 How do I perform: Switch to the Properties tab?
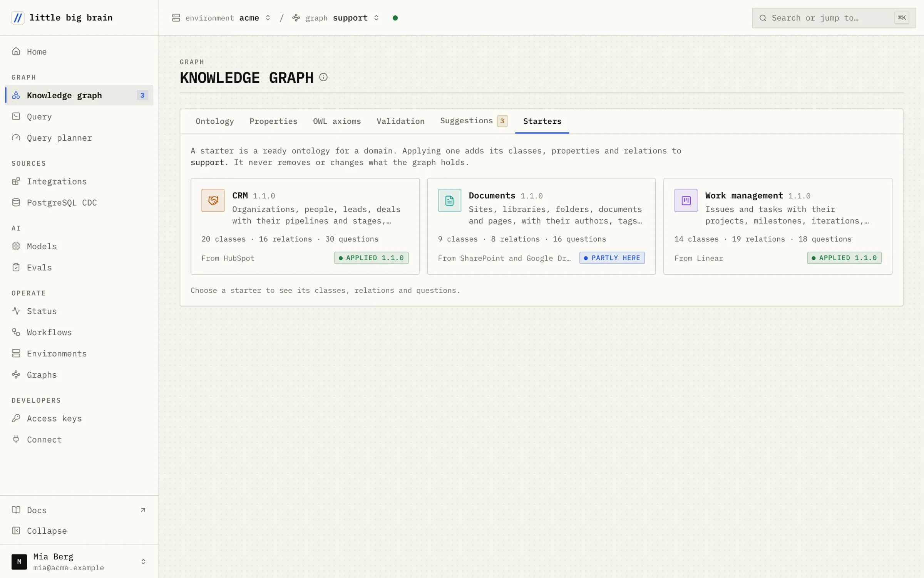tap(273, 121)
